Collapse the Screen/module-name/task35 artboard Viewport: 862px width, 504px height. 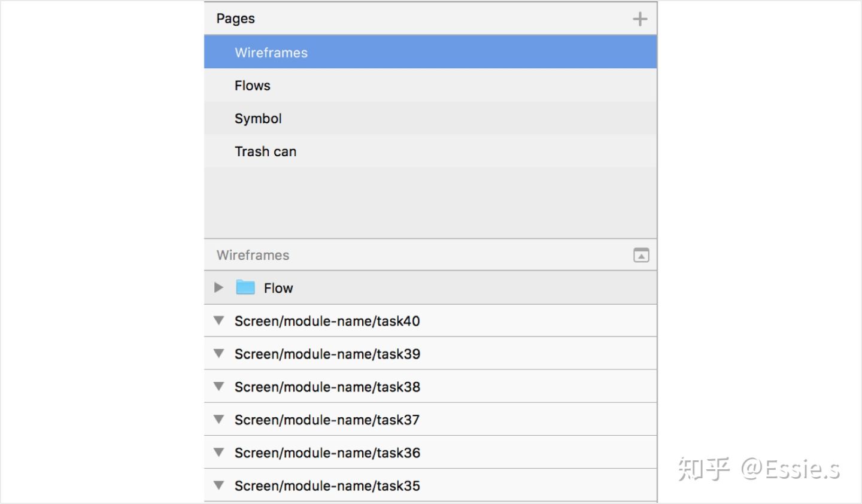219,485
